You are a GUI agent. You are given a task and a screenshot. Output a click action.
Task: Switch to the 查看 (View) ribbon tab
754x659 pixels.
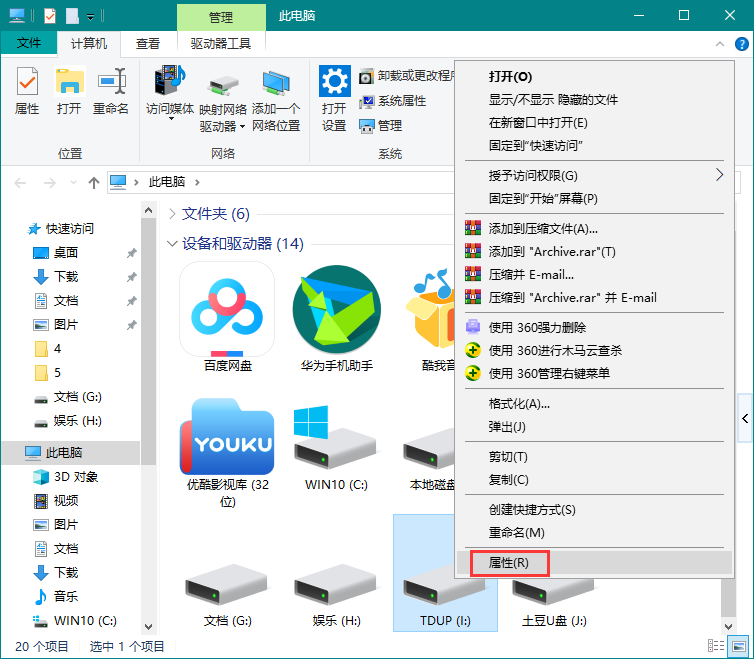pyautogui.click(x=148, y=44)
